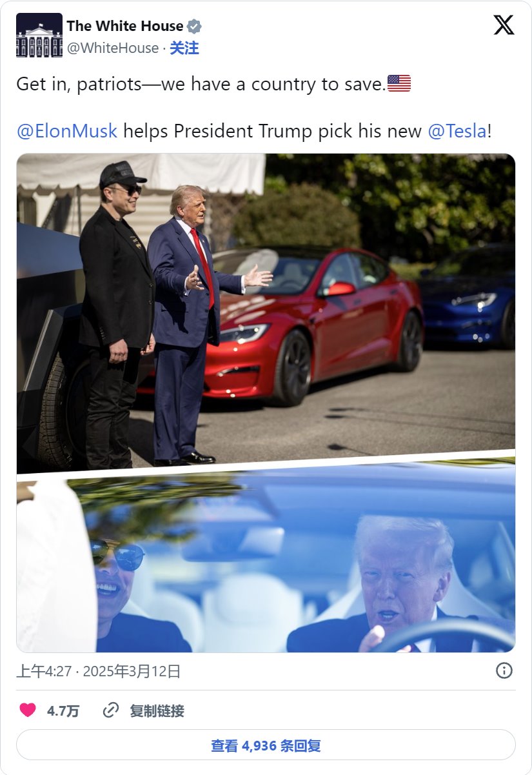
Task: Open the circled info icon
Action: point(504,670)
